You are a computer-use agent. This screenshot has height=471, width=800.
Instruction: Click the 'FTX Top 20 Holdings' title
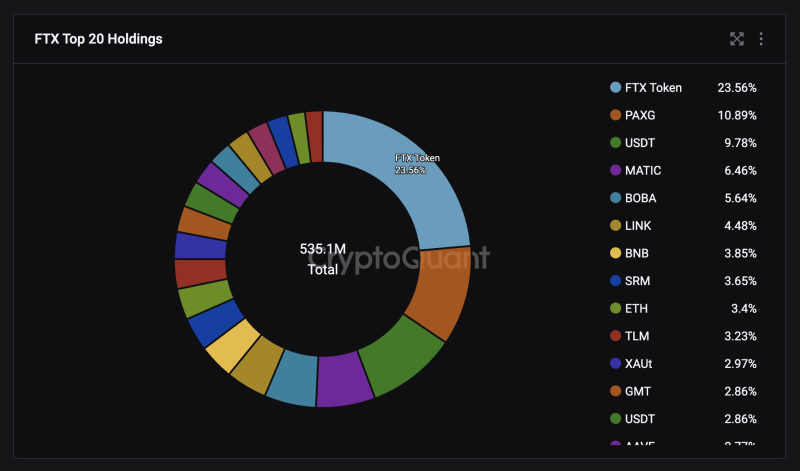tap(98, 39)
